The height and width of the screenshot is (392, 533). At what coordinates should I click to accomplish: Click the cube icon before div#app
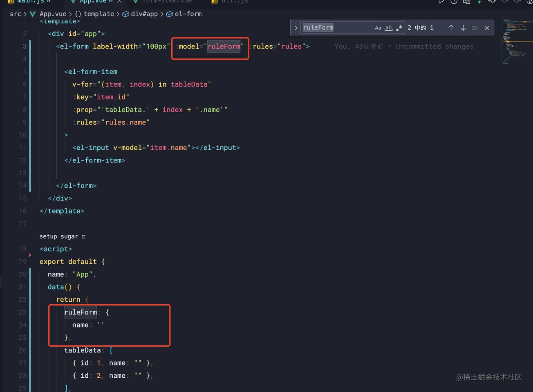point(125,14)
